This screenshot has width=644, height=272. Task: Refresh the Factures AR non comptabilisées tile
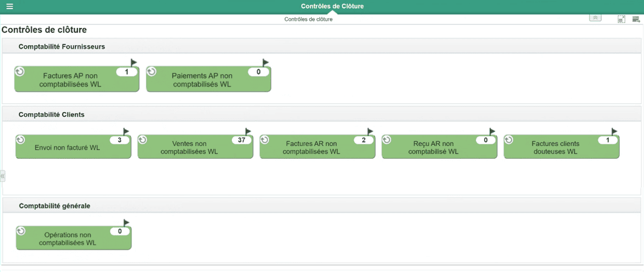[x=265, y=140]
